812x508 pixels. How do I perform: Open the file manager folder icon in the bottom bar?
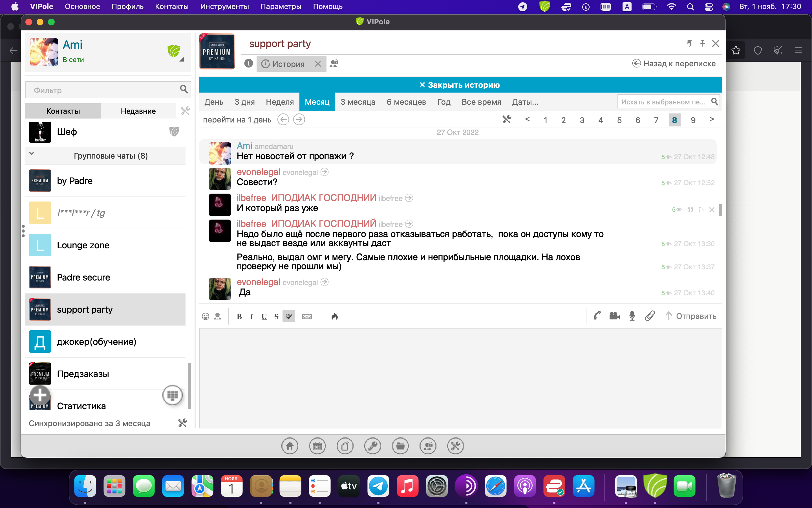(400, 446)
